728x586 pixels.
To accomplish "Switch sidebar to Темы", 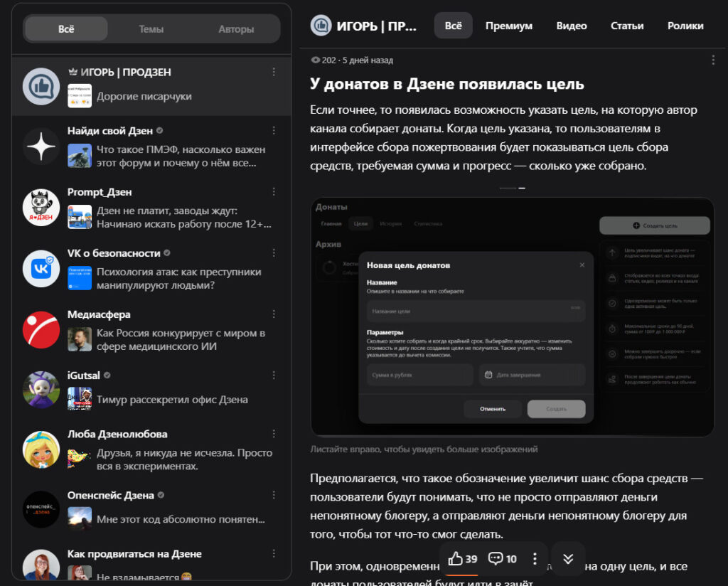I will point(151,28).
